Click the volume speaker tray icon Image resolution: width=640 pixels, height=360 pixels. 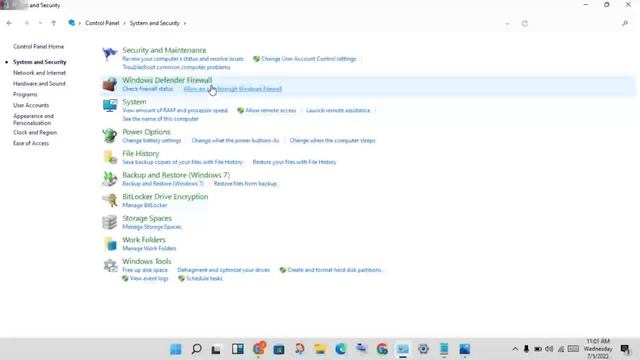tap(549, 349)
